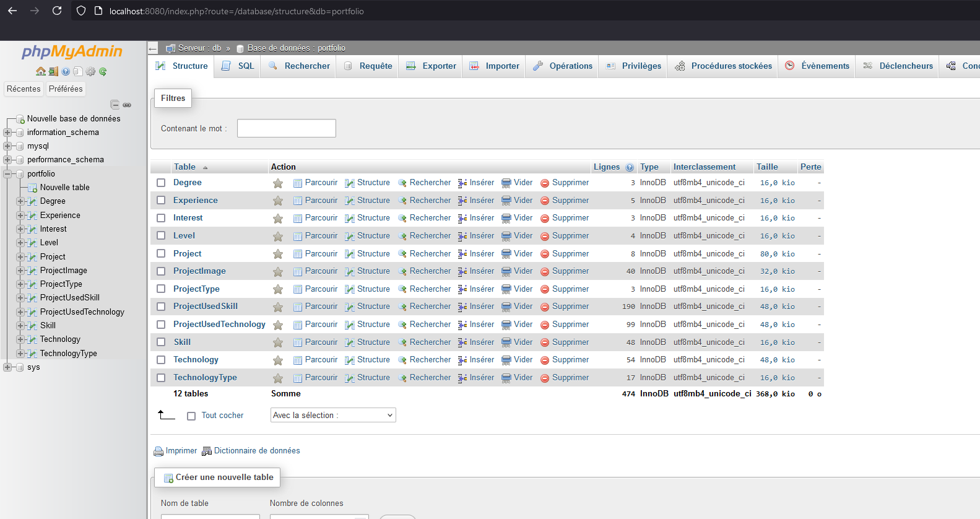Image resolution: width=980 pixels, height=519 pixels.
Task: Open the Rechercher tab
Action: [x=299, y=66]
